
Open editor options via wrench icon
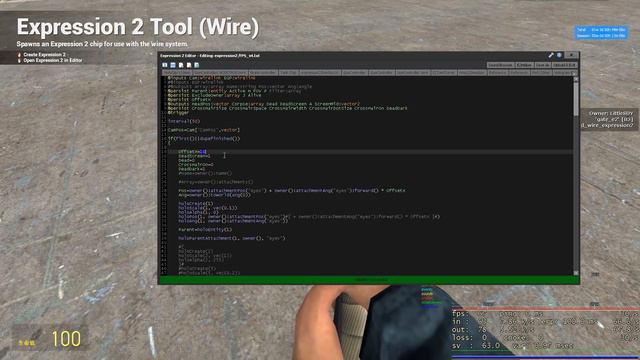tap(550, 55)
